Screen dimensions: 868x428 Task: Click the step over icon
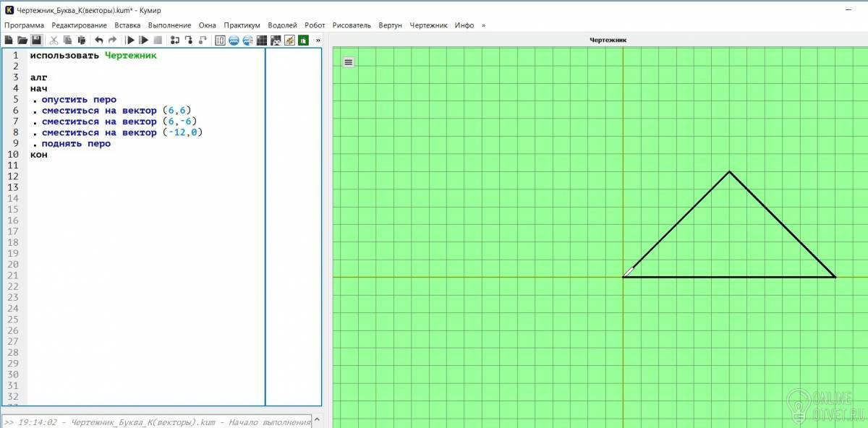pos(174,40)
